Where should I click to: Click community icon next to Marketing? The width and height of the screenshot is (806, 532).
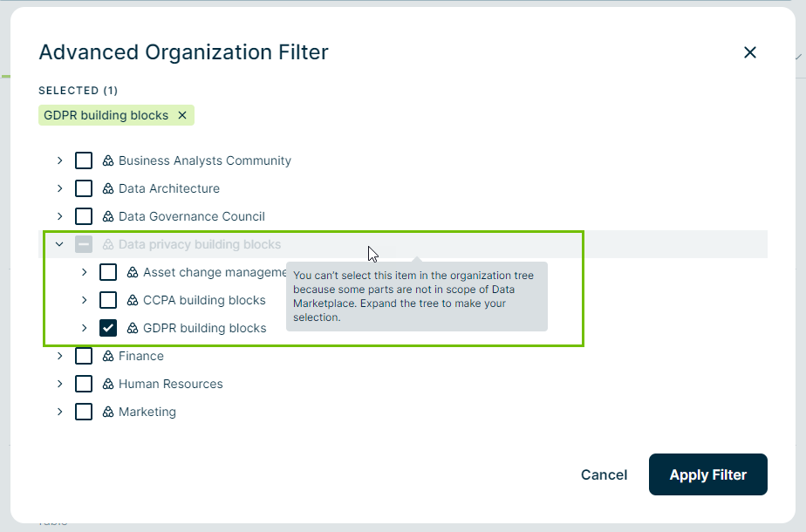(x=108, y=412)
